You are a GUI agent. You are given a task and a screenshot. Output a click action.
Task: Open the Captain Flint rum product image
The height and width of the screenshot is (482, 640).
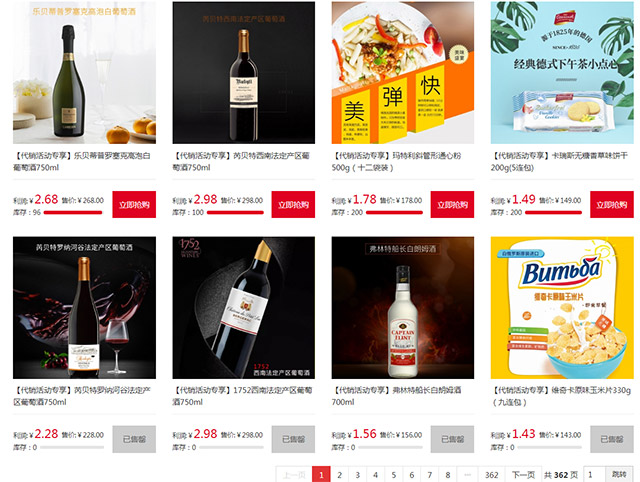403,307
